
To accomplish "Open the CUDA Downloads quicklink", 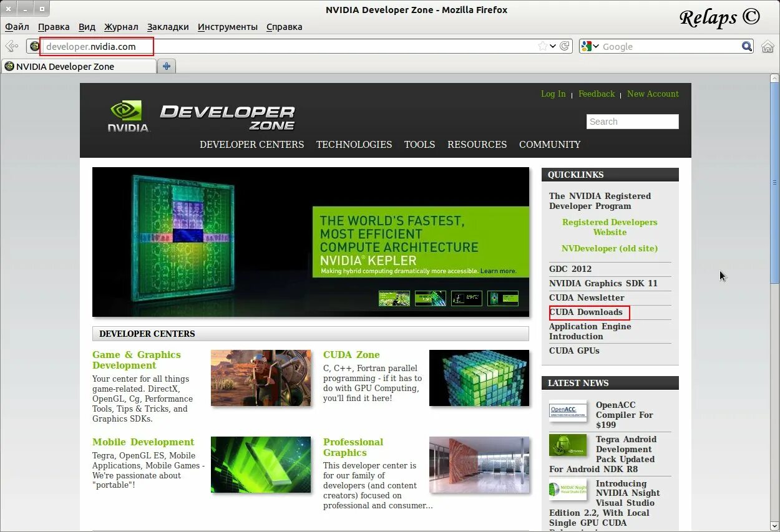I will (586, 312).
